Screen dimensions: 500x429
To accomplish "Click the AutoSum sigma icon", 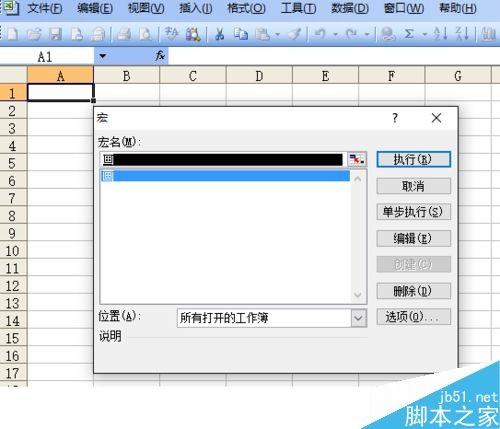I will point(409,34).
